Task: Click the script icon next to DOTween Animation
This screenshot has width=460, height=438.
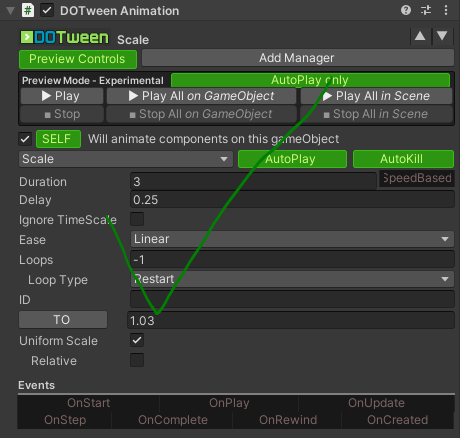Action: click(x=28, y=10)
